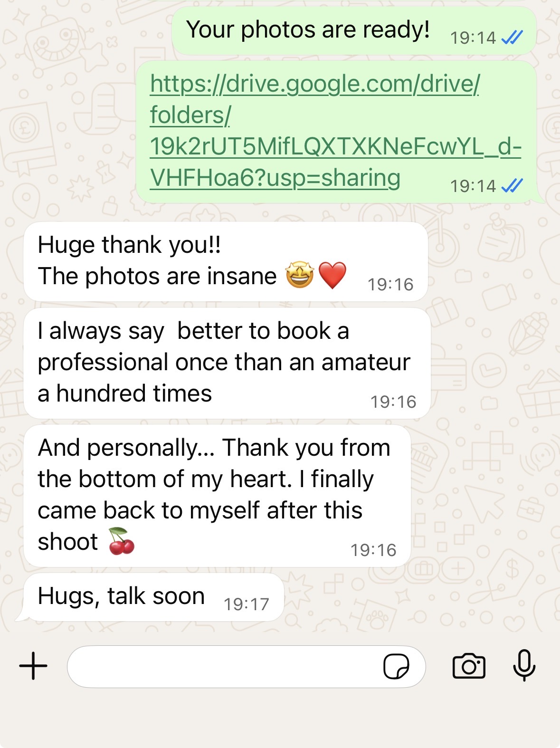Tap read checkmarks on the link message

tap(513, 185)
